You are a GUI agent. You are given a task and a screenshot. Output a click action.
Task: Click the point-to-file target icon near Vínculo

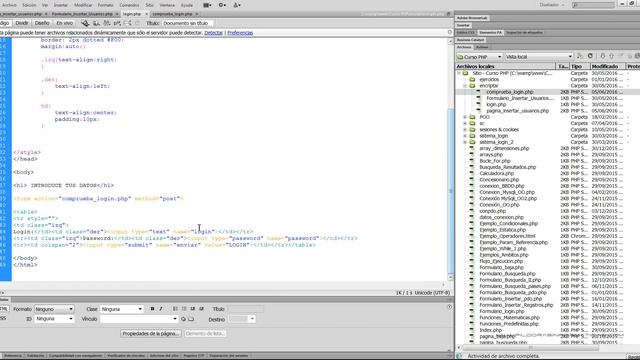tap(183, 319)
